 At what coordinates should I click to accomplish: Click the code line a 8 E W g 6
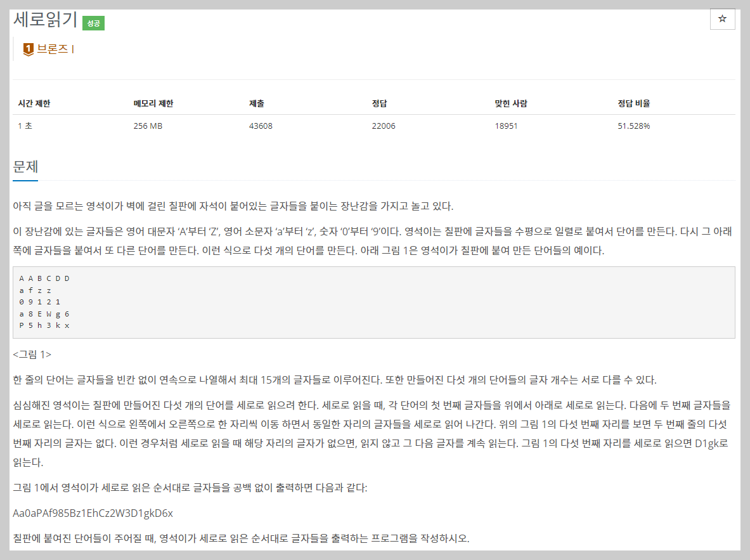(x=44, y=314)
